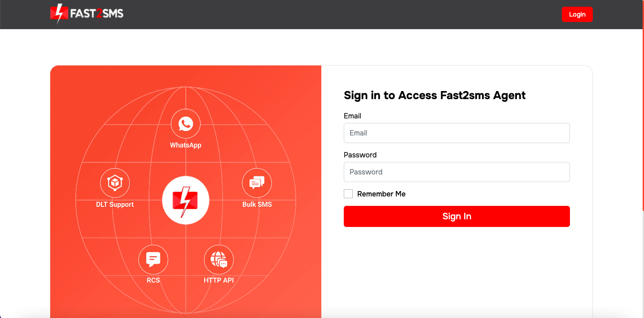Tick the Remember Me checkbox
This screenshot has height=318, width=644.
click(x=348, y=194)
